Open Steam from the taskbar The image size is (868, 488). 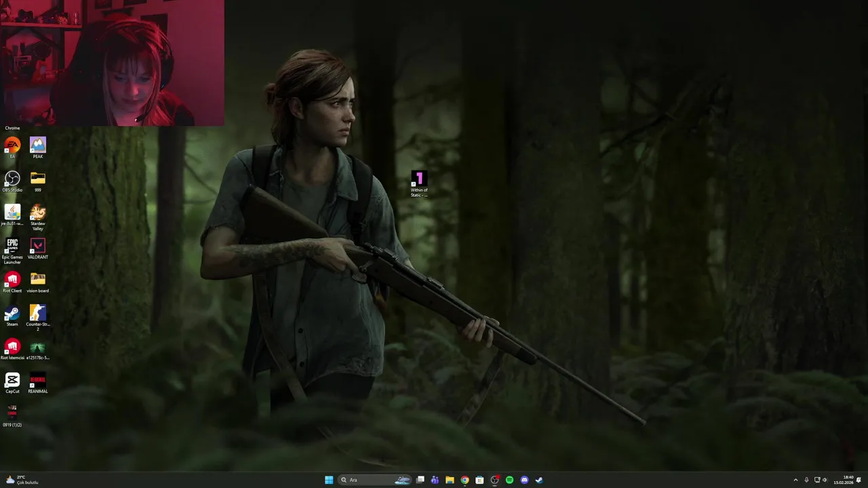coord(539,480)
